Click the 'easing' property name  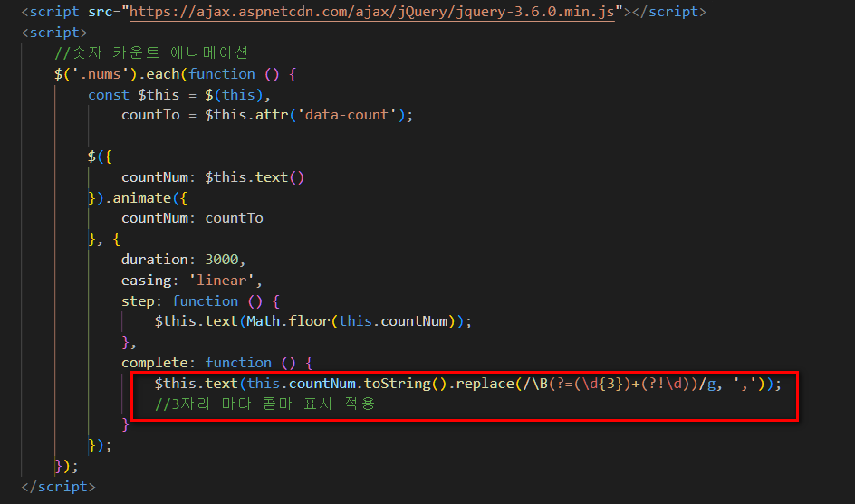click(146, 281)
